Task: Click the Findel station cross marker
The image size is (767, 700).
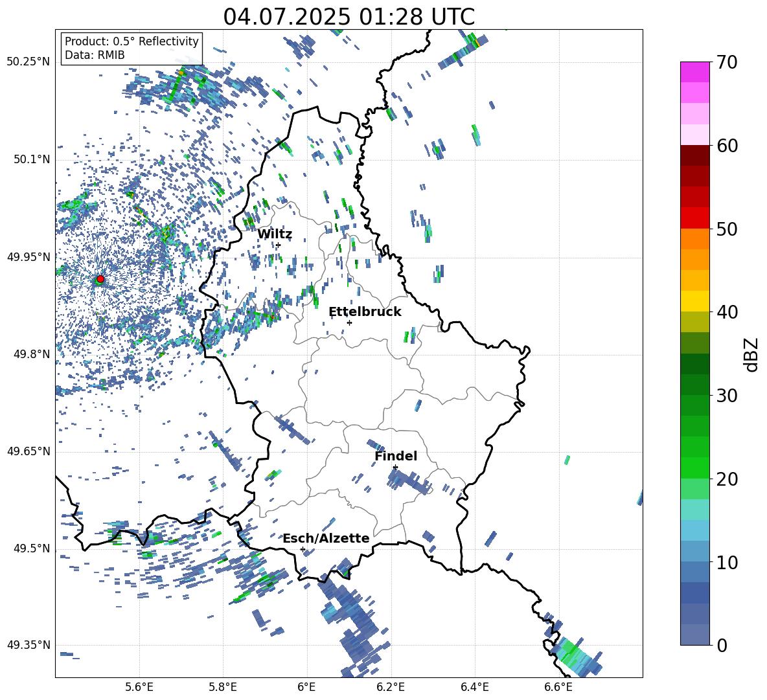Action: (x=395, y=468)
